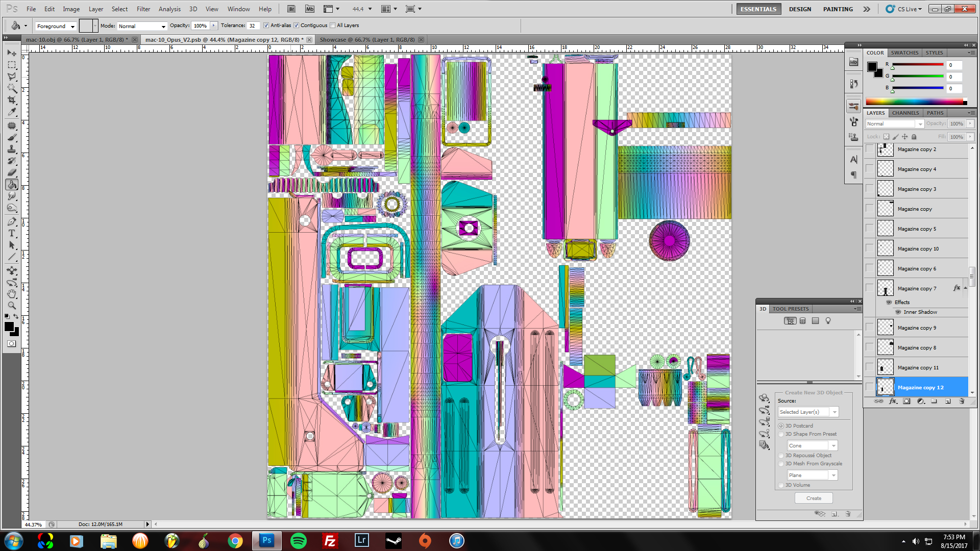The image size is (980, 551).
Task: Open the Selected Layer(s) source dropdown
Action: point(808,412)
